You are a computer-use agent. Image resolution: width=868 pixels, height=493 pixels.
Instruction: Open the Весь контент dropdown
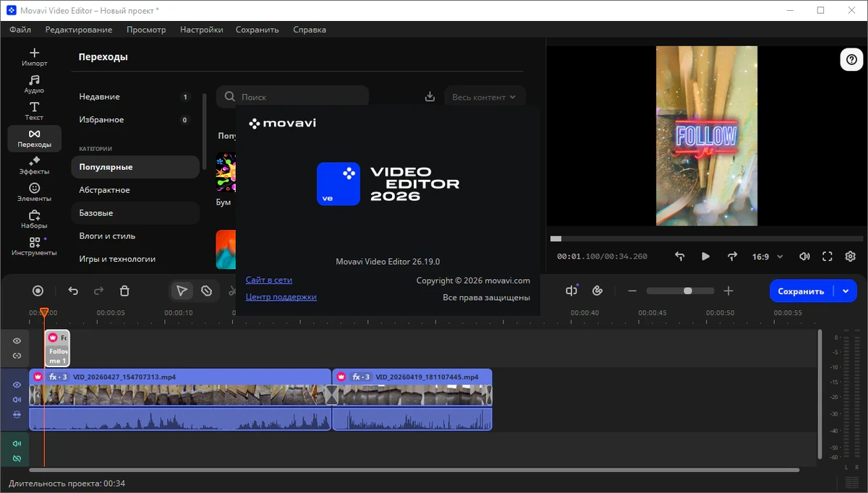pyautogui.click(x=485, y=97)
